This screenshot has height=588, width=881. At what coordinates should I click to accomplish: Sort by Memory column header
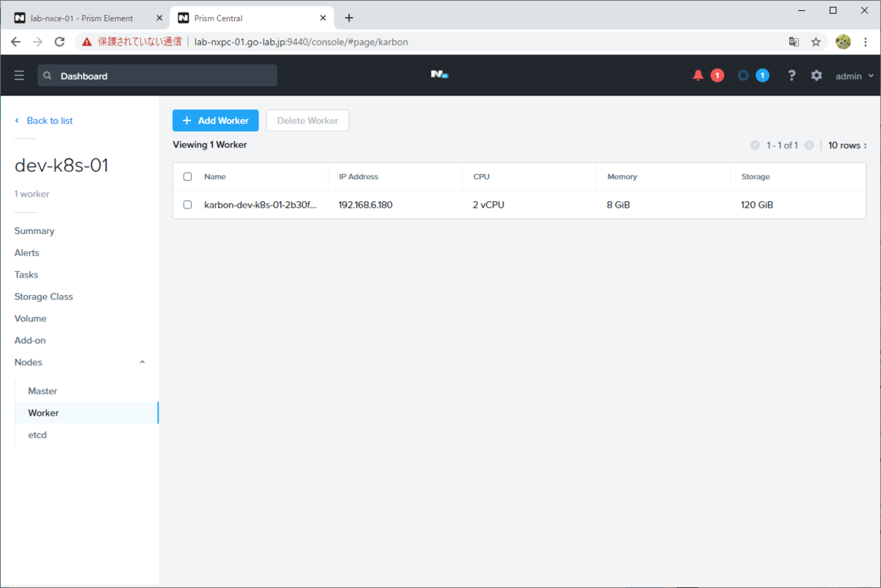[x=622, y=177]
